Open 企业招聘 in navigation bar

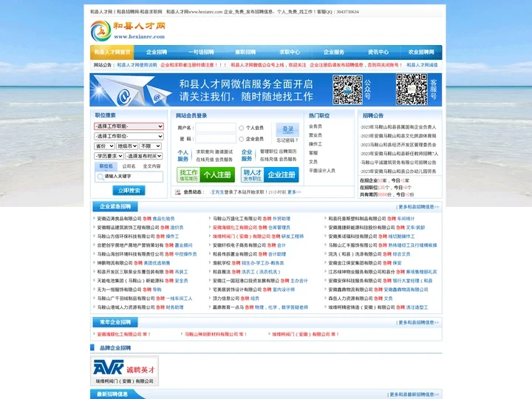tap(157, 52)
